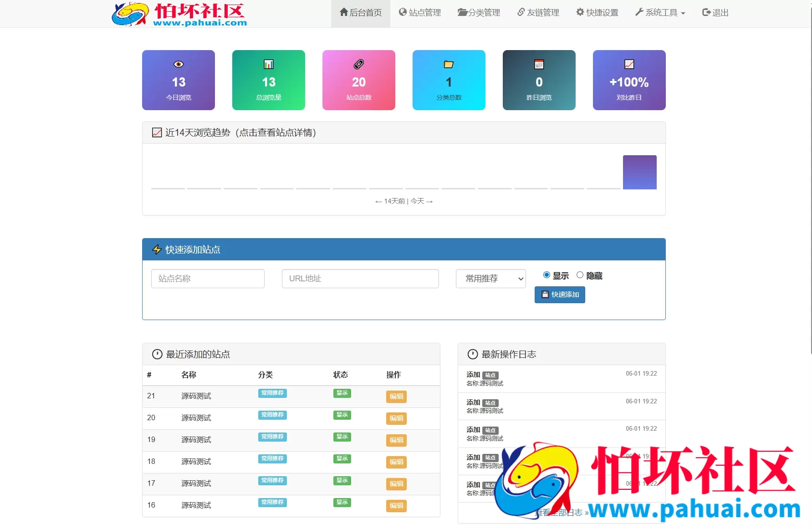Go to 分类管理 menu item
The height and width of the screenshot is (529, 812).
point(479,13)
